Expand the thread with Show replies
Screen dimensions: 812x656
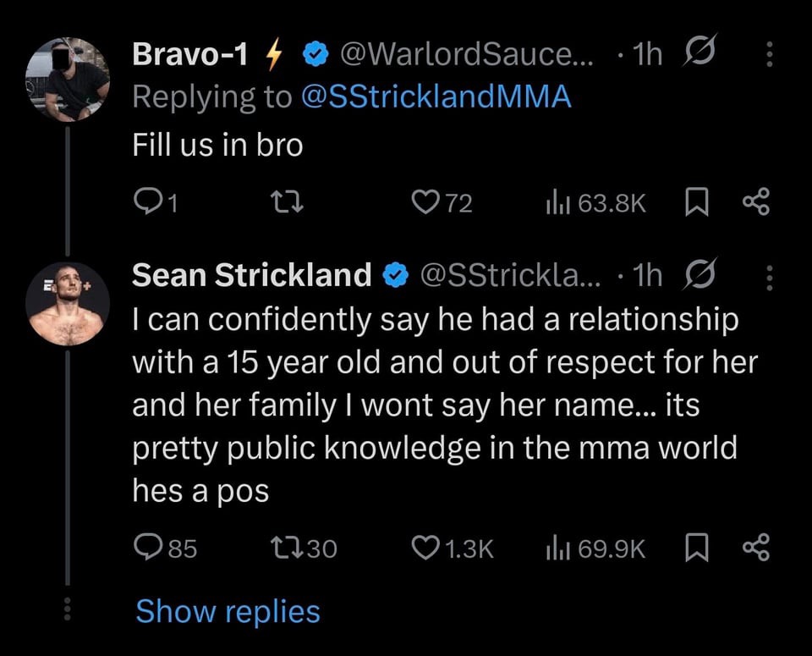point(228,610)
